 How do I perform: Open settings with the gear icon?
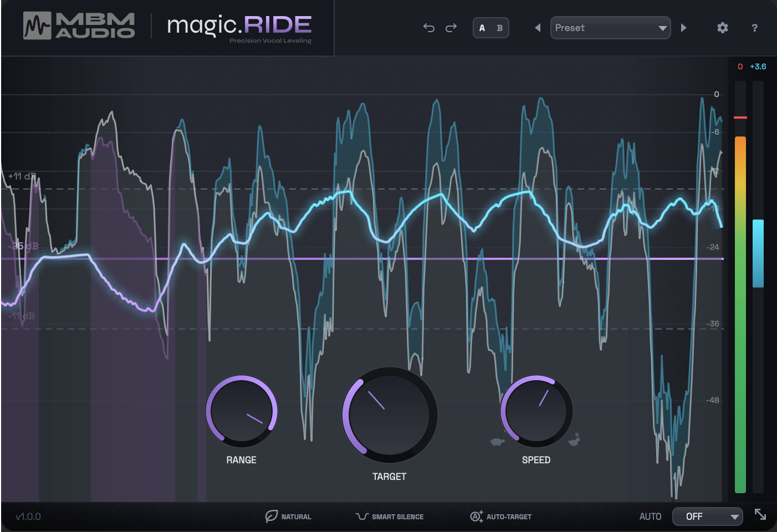[722, 28]
